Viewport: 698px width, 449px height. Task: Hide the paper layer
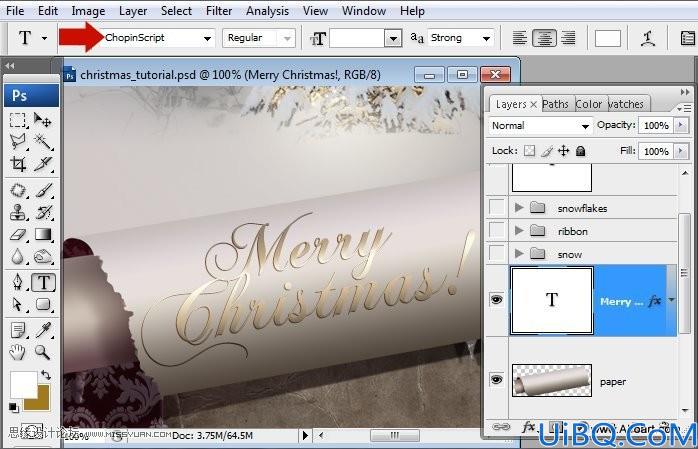pos(496,380)
